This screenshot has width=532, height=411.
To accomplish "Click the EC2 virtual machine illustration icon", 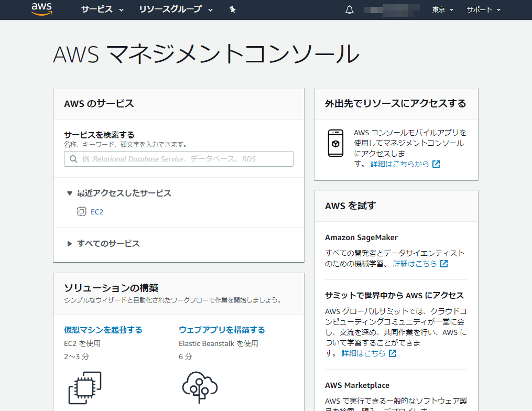I will [85, 387].
